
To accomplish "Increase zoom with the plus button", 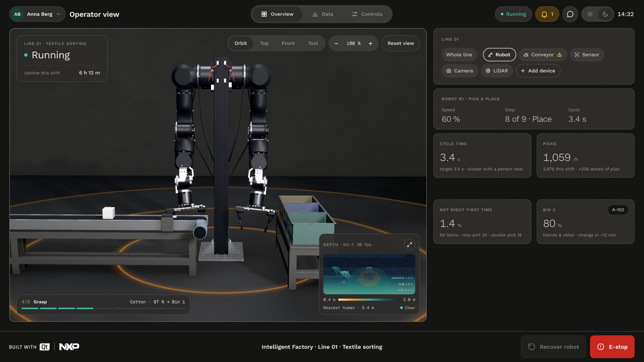I will point(370,44).
